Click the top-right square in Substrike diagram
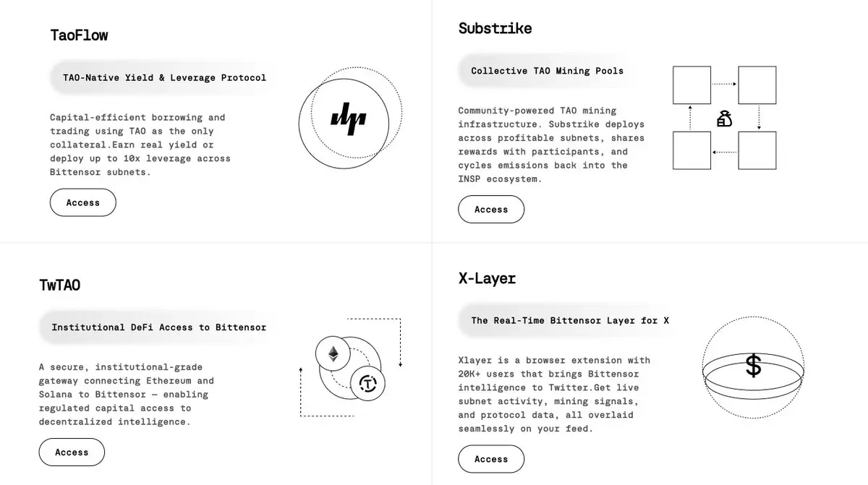 click(x=757, y=85)
